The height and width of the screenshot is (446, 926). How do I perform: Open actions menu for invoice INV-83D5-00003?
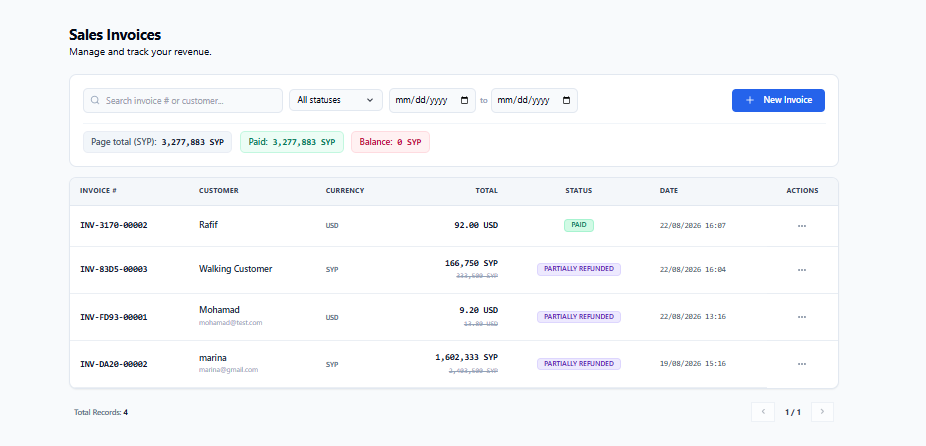coord(801,269)
